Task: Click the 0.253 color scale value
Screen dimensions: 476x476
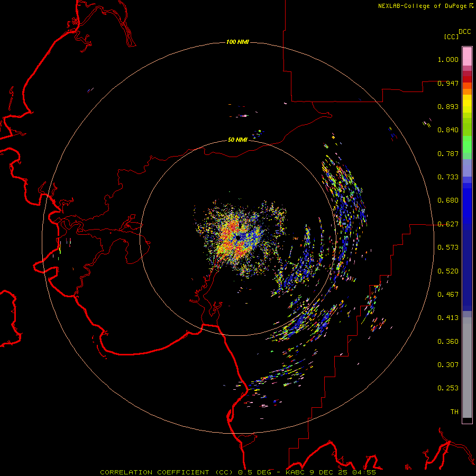Action: pyautogui.click(x=448, y=388)
